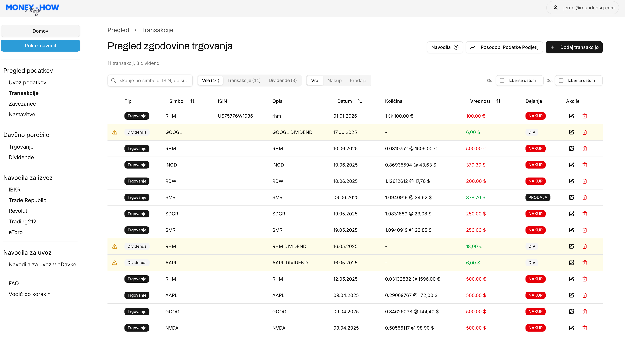625x364 pixels.
Task: Open Uvoz podatkov in sidebar
Action: click(x=27, y=83)
